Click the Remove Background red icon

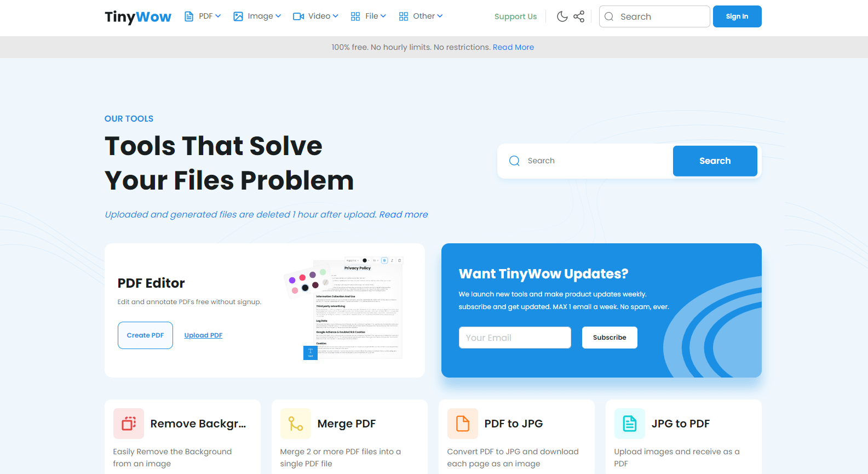tap(129, 424)
